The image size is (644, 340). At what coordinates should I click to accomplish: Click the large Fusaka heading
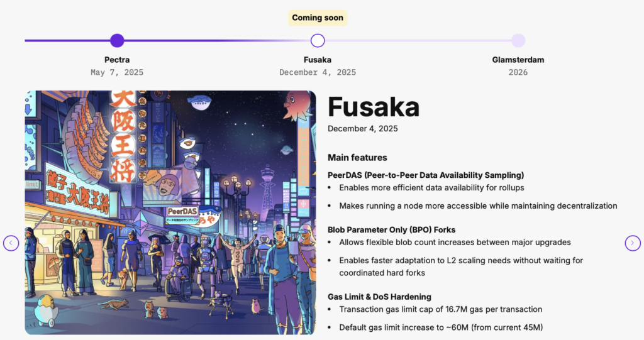(374, 107)
